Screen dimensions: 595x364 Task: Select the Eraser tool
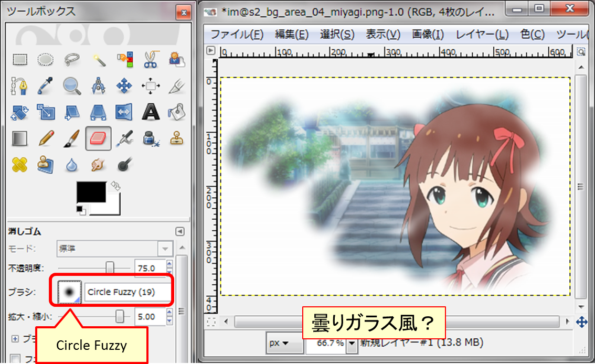[x=98, y=139]
